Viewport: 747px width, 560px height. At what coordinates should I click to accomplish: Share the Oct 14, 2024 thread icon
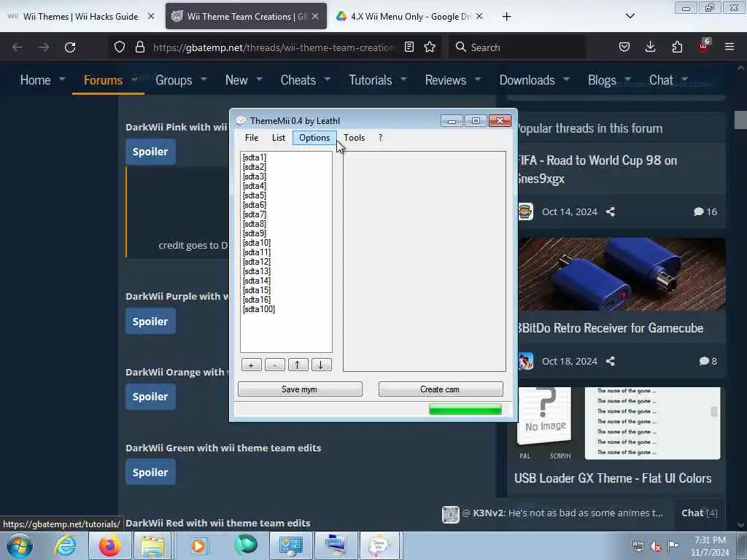[611, 212]
